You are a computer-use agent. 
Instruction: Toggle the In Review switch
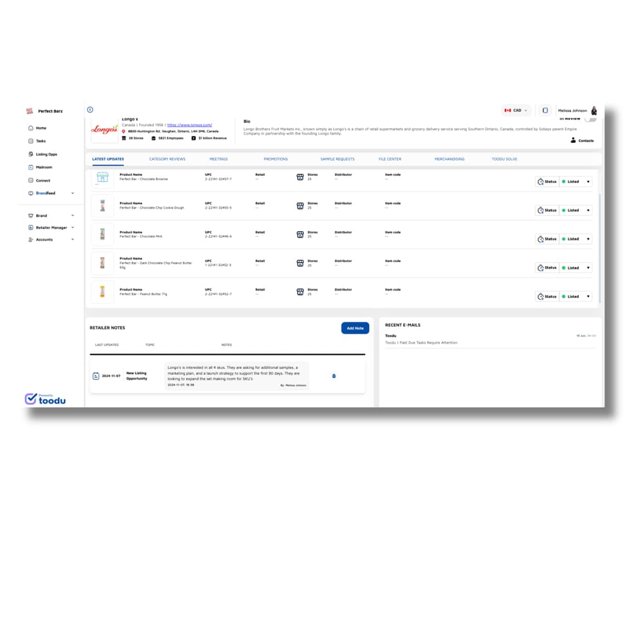pos(590,119)
